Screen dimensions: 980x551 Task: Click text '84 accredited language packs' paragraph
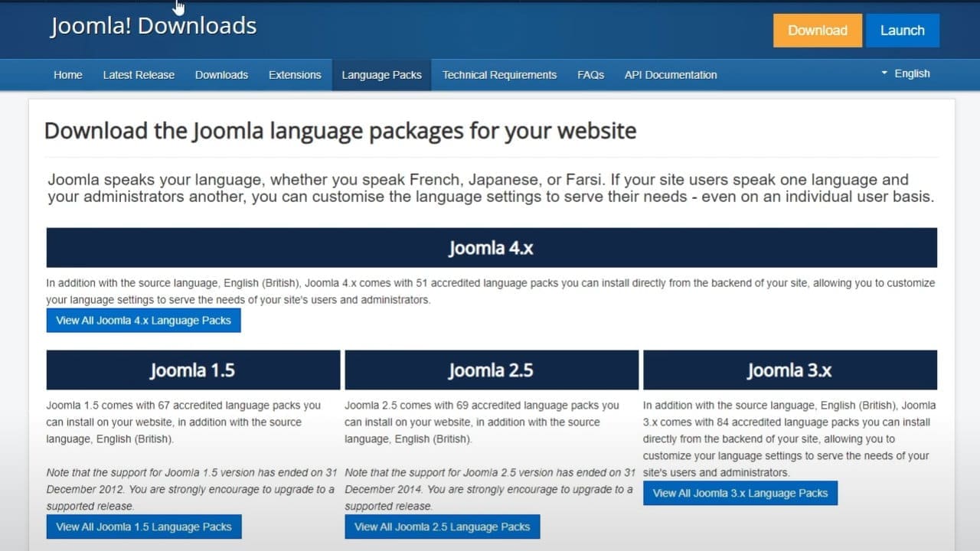[x=789, y=439]
